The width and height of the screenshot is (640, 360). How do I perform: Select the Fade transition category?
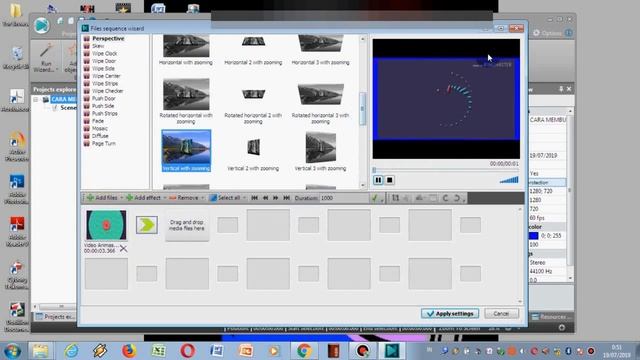tap(98, 121)
